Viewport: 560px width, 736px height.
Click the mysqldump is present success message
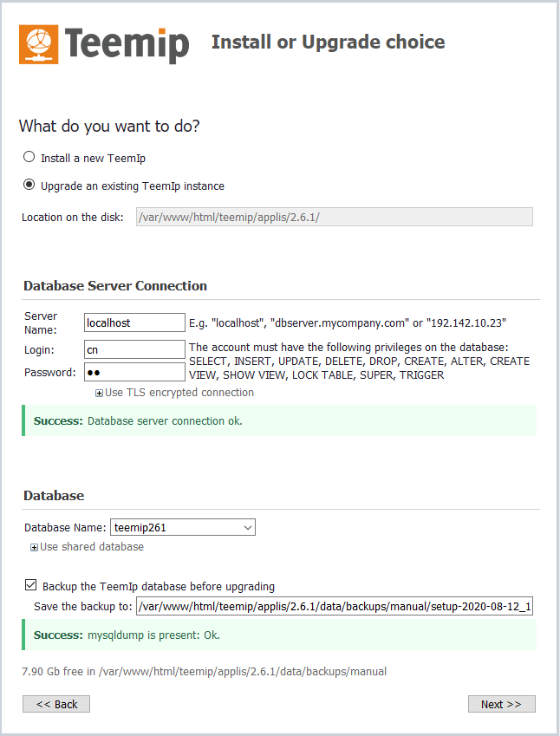click(x=153, y=635)
